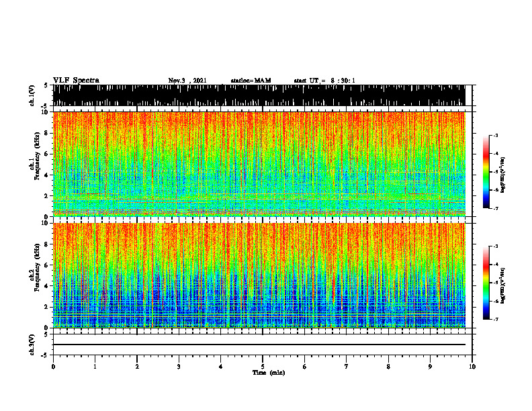Click the "-3" label on ch.1 color bar
Image resolution: width=532 pixels, height=411 pixels.
496,136
